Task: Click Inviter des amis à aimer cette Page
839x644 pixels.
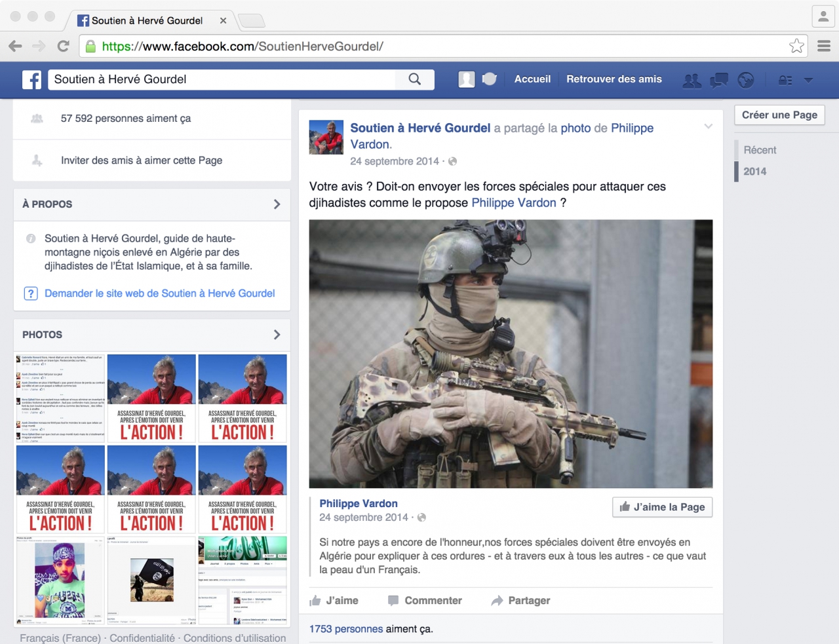Action: 142,161
